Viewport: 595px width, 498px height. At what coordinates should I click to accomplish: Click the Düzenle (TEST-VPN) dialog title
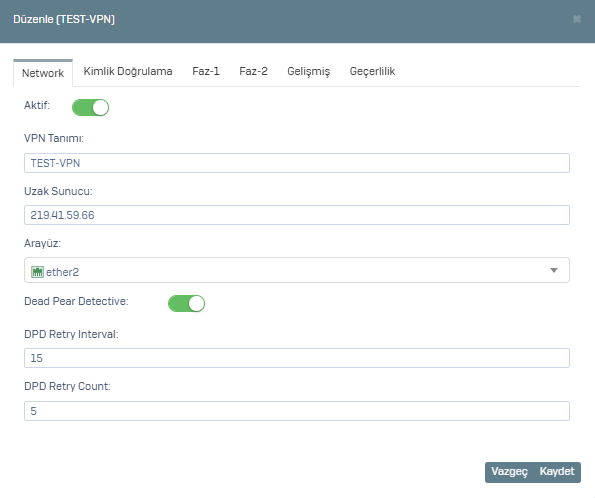[64, 19]
